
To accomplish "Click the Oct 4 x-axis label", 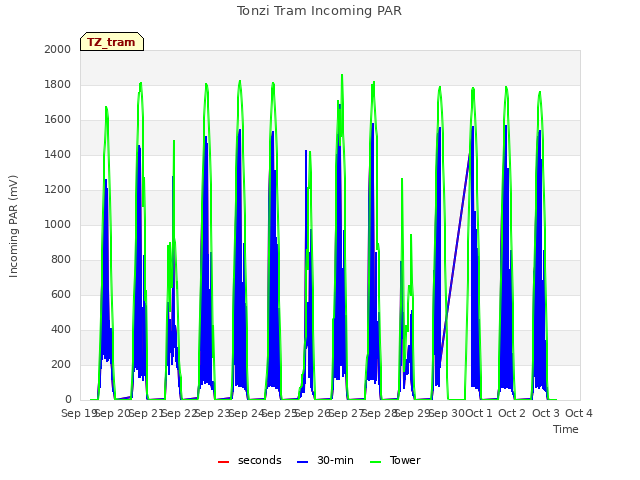I will coord(579,413).
